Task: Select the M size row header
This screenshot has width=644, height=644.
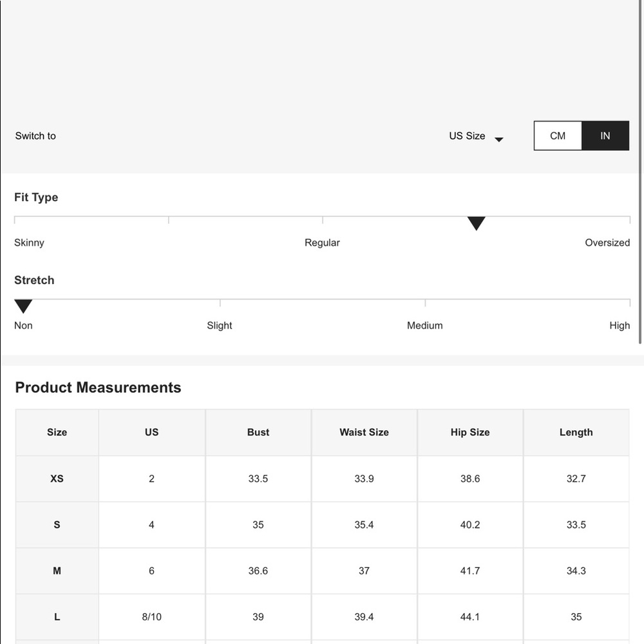Action: click(57, 571)
